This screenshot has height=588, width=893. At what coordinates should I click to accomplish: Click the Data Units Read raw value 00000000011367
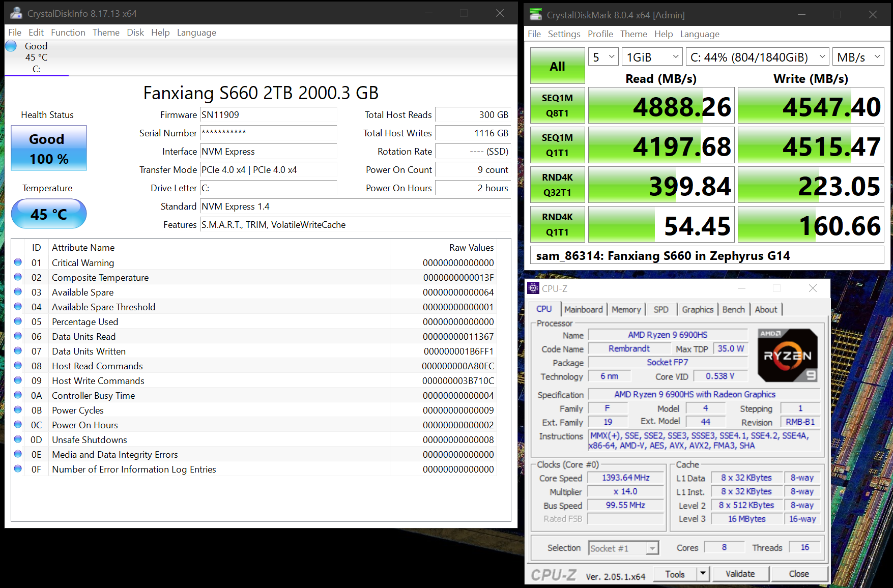[458, 337]
